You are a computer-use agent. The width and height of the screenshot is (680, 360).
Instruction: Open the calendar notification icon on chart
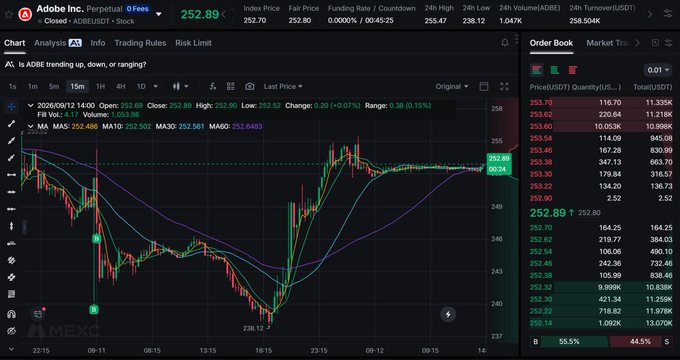point(38,314)
